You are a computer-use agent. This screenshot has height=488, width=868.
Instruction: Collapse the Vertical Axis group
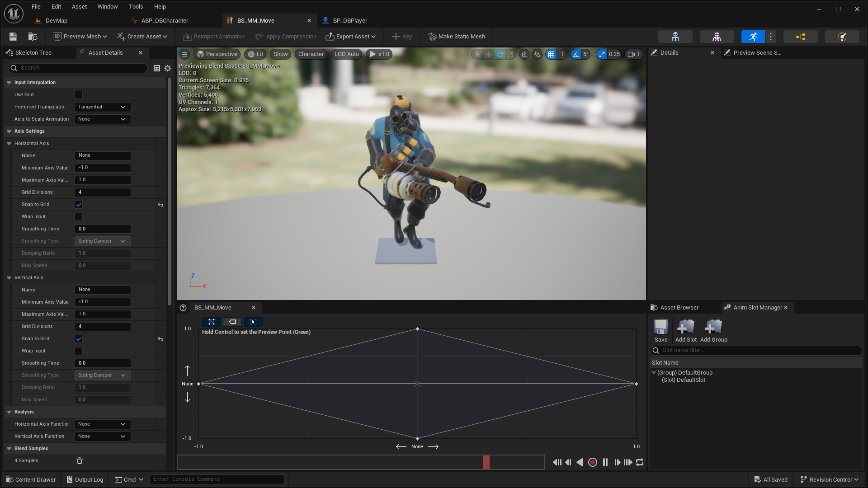(x=9, y=278)
